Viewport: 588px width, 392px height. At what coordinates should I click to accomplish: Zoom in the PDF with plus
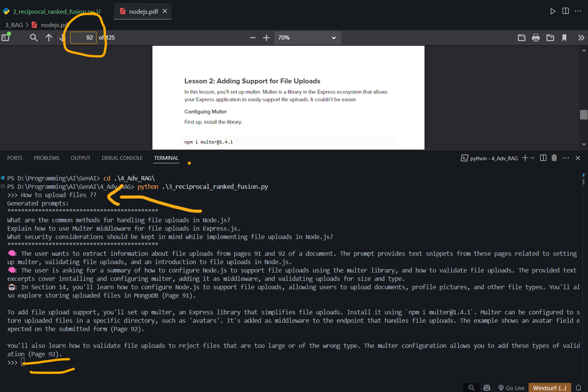point(266,38)
